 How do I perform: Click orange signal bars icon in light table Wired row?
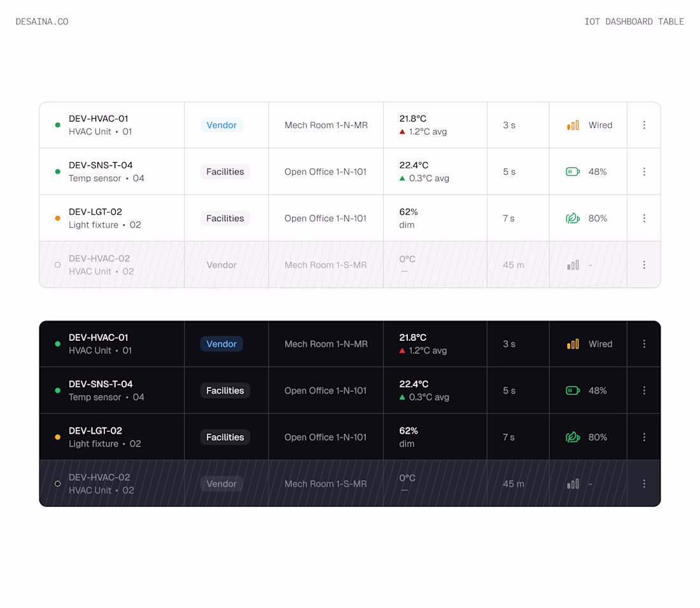click(x=573, y=125)
